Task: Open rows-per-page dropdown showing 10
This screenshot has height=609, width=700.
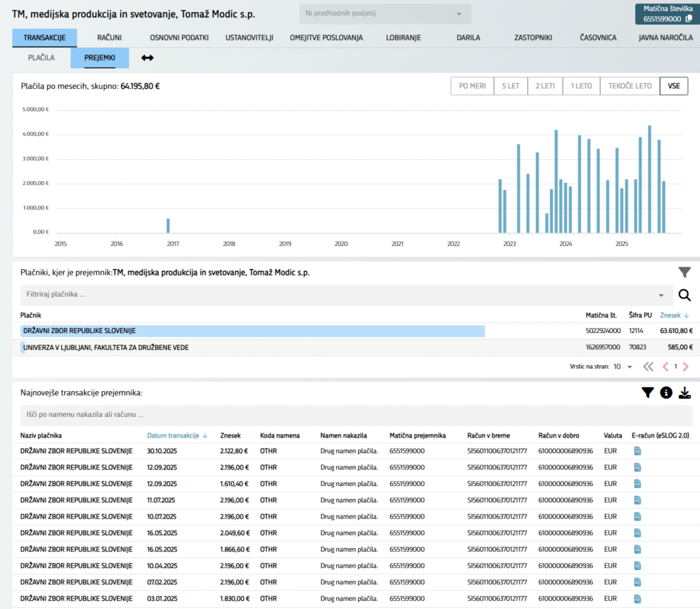Action: pyautogui.click(x=623, y=366)
